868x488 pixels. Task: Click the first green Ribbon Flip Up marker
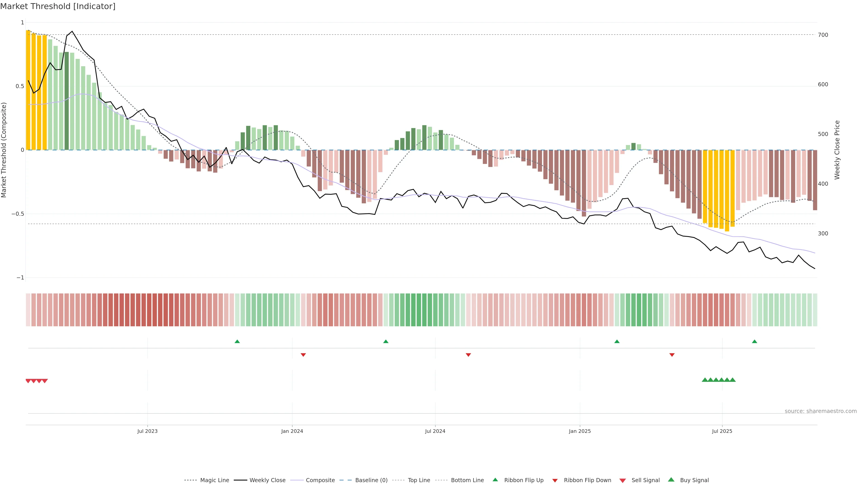237,342
